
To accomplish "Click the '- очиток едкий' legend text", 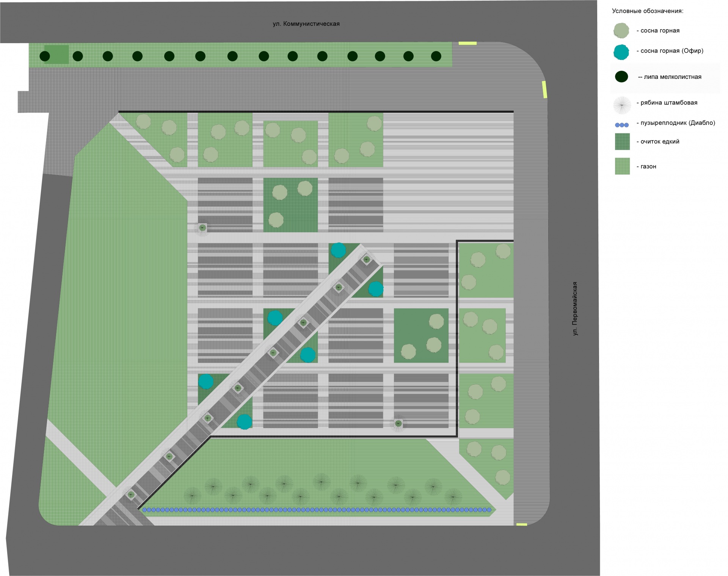I will [x=658, y=142].
